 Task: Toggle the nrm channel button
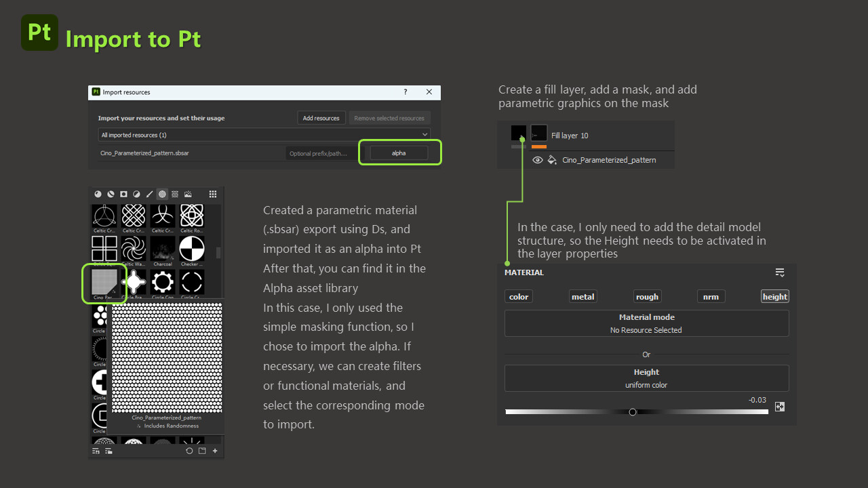[711, 297]
